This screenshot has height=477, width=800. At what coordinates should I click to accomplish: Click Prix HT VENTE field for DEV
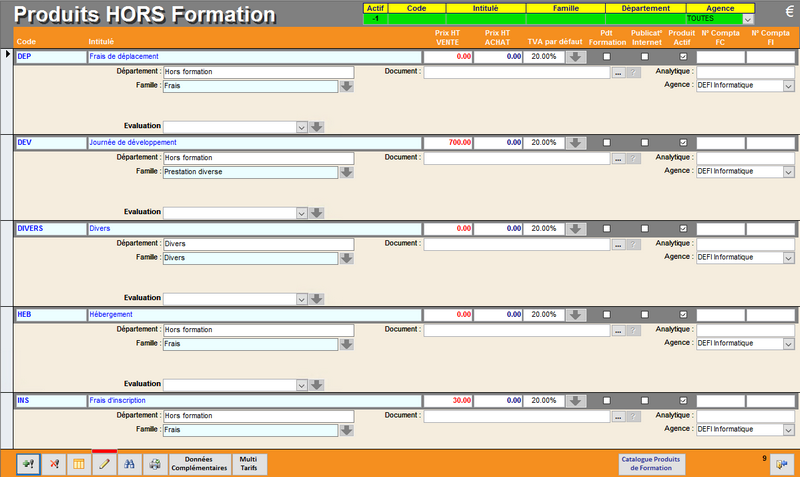coord(448,144)
